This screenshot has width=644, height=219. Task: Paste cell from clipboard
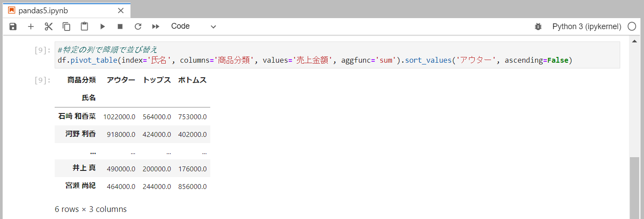point(84,26)
